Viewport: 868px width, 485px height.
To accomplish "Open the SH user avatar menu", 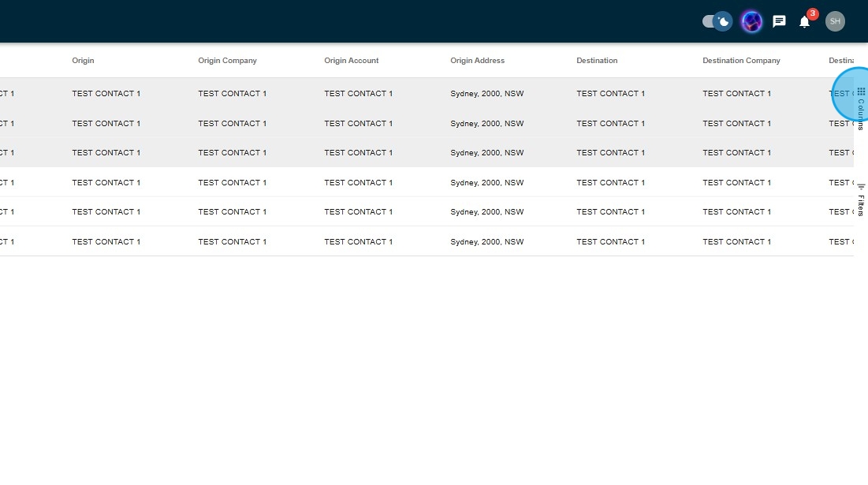I will pyautogui.click(x=835, y=21).
